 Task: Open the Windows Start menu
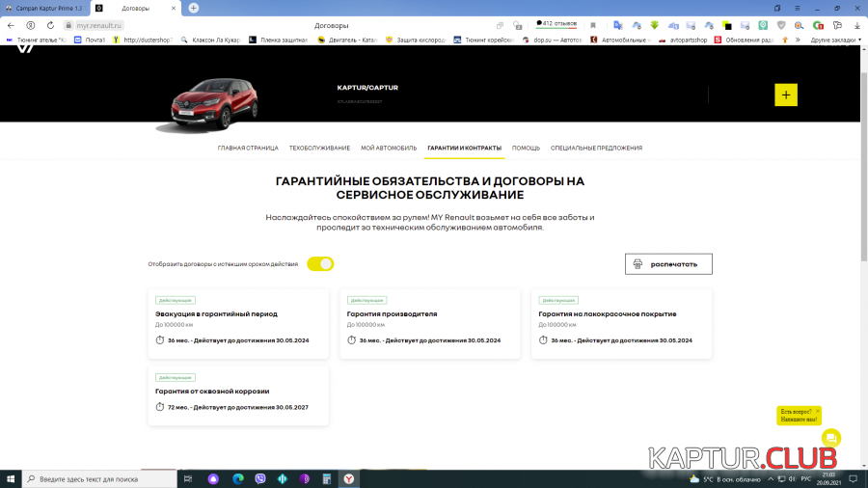[x=11, y=479]
